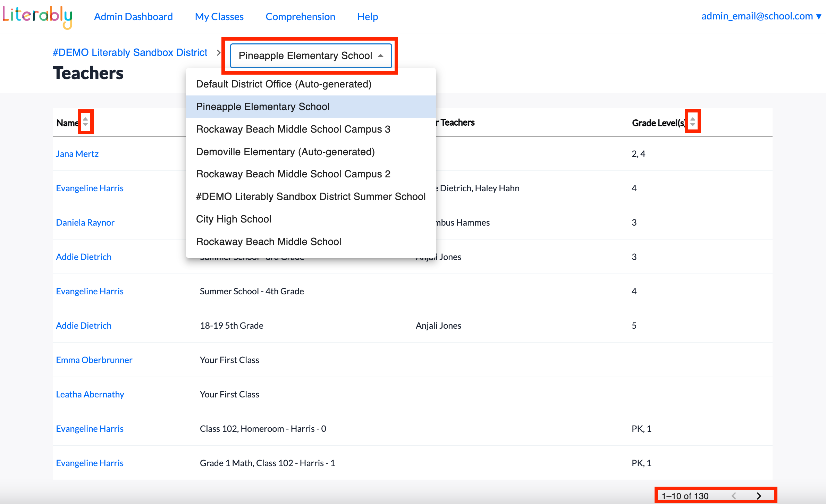Open teacher Jana Mertz

point(77,154)
